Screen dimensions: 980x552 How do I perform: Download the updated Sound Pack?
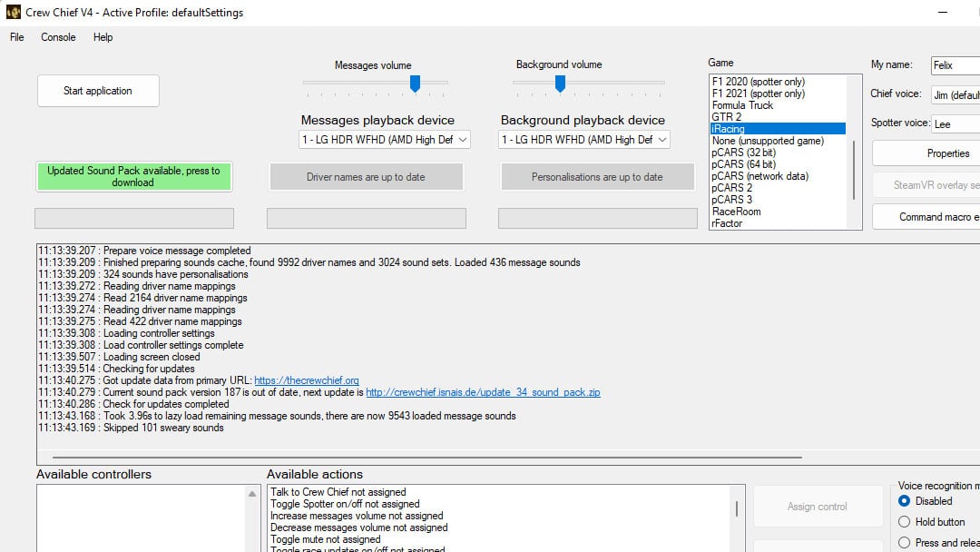point(134,176)
